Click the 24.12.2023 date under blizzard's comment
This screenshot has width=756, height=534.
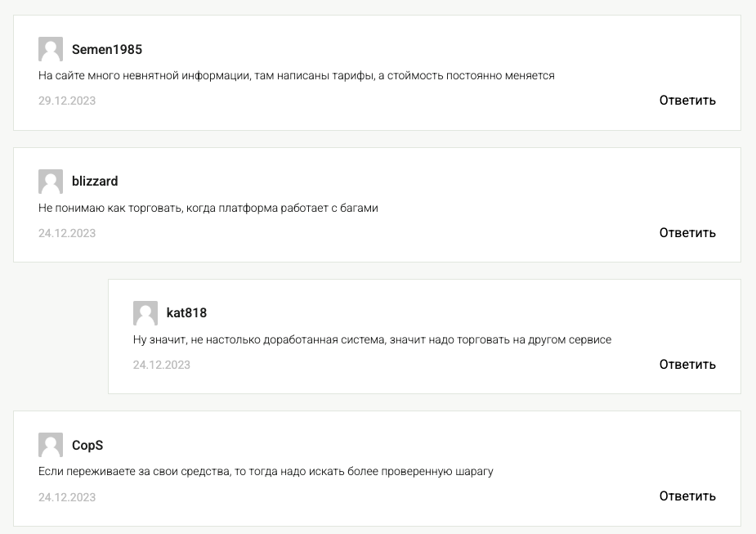pos(67,233)
